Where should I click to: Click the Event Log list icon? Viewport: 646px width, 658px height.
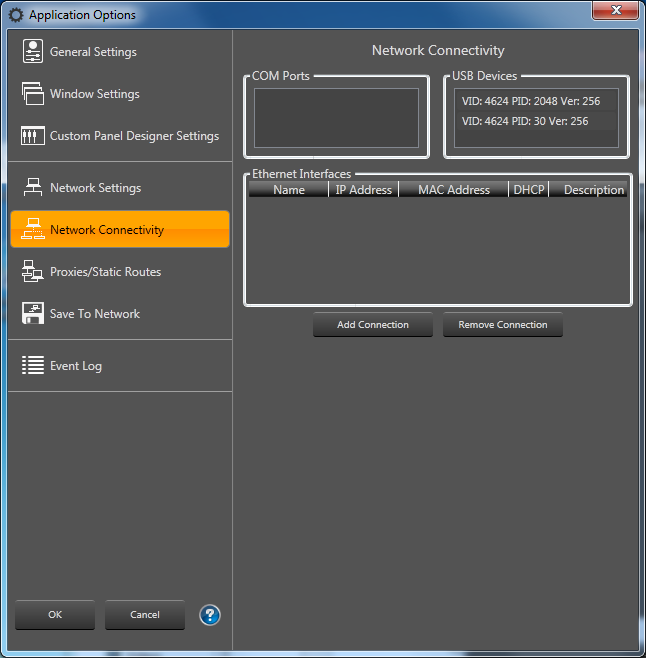click(x=33, y=365)
